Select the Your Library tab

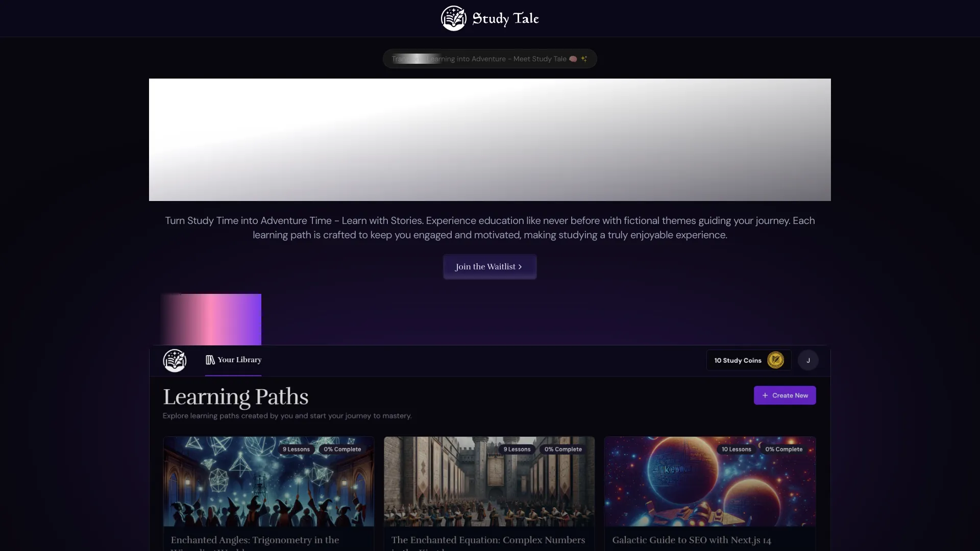239,360
